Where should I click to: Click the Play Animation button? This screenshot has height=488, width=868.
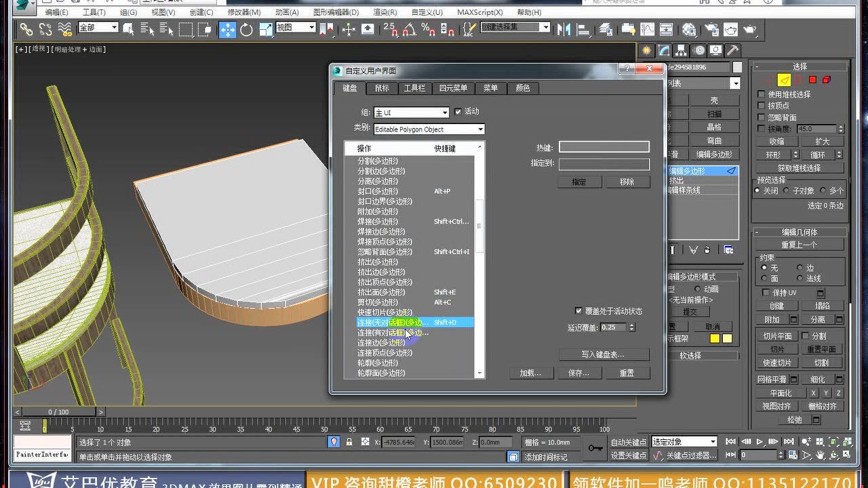point(760,442)
